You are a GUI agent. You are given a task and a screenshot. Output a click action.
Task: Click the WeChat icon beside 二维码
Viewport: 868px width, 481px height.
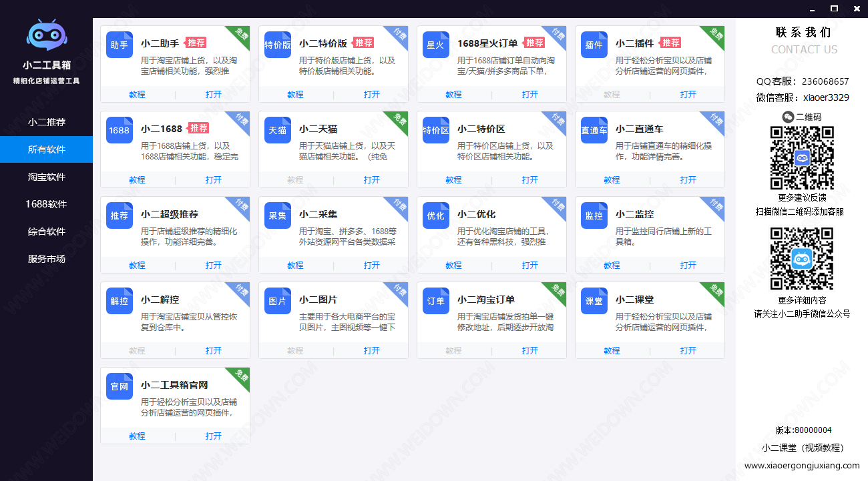point(788,117)
